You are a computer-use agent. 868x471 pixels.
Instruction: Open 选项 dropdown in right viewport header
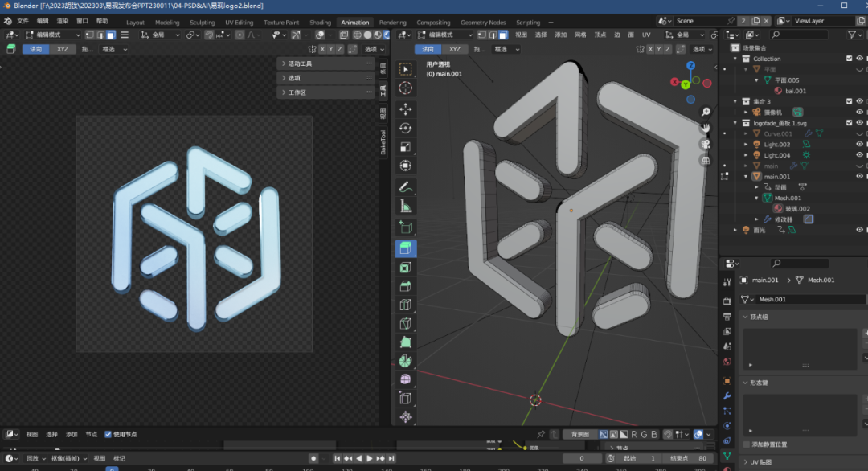coord(702,49)
